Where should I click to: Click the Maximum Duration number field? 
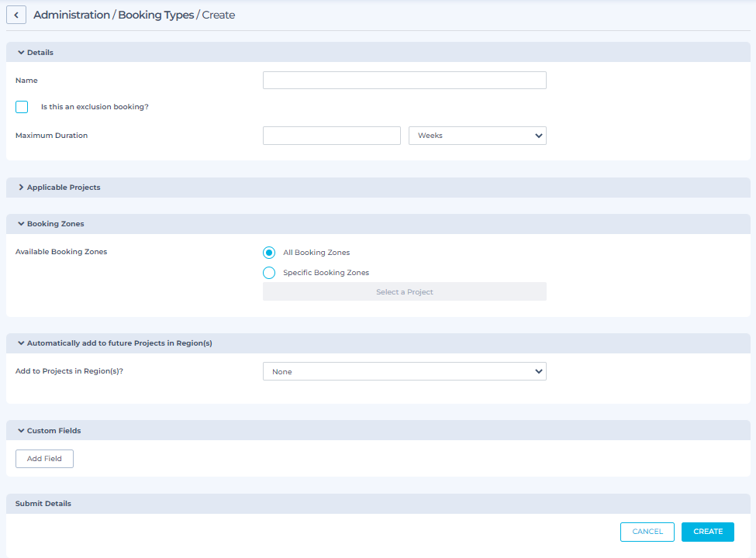click(x=331, y=136)
